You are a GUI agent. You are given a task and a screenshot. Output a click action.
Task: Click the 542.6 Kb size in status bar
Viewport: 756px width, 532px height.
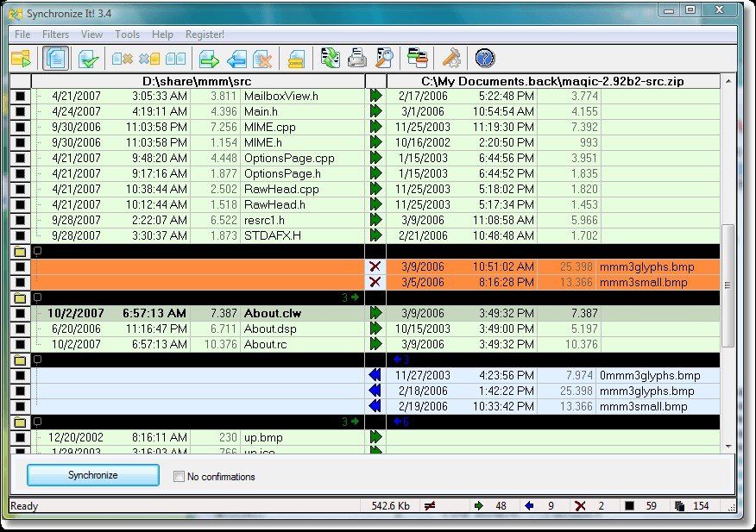point(390,506)
